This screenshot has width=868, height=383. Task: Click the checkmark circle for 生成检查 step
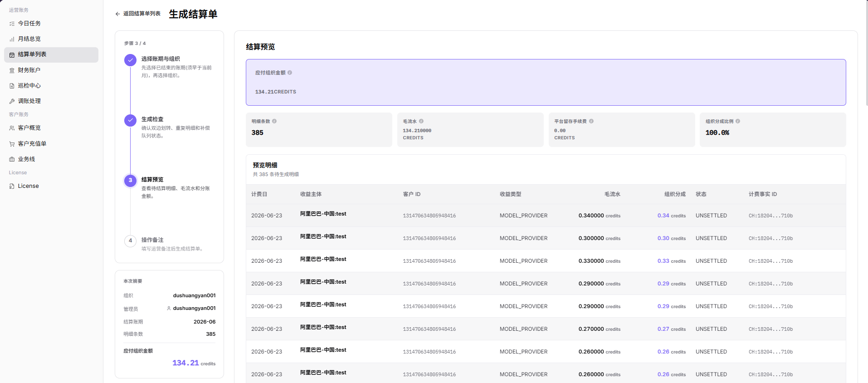click(130, 120)
